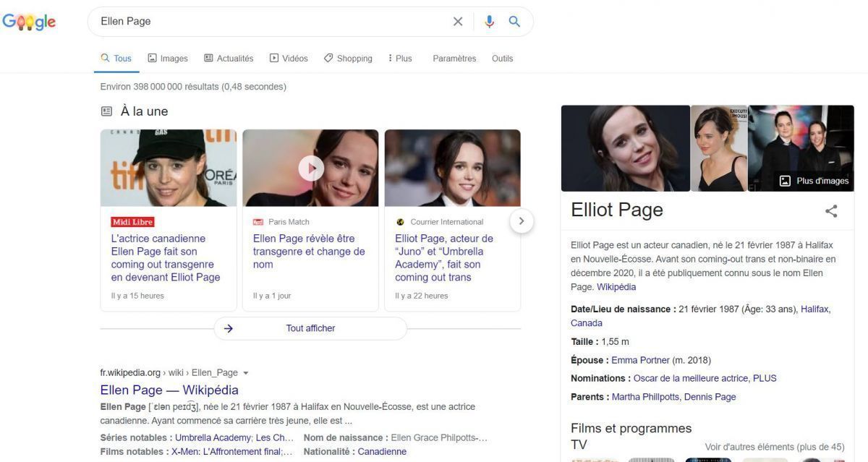Open the Courrier International headline link
Viewport: 868px width, 462px height.
click(444, 258)
